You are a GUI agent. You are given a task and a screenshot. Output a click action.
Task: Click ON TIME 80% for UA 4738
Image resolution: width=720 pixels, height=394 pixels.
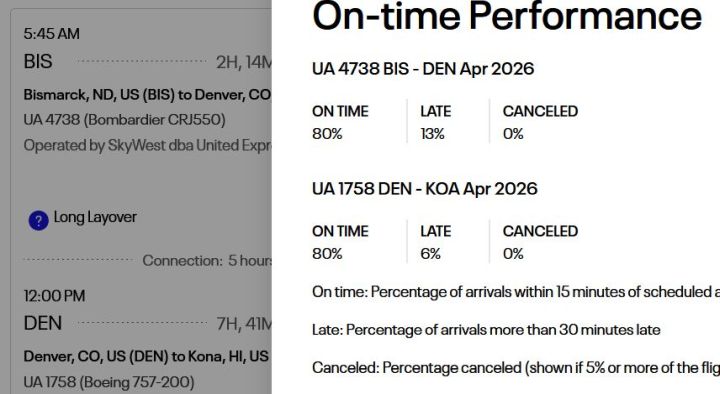coord(340,122)
